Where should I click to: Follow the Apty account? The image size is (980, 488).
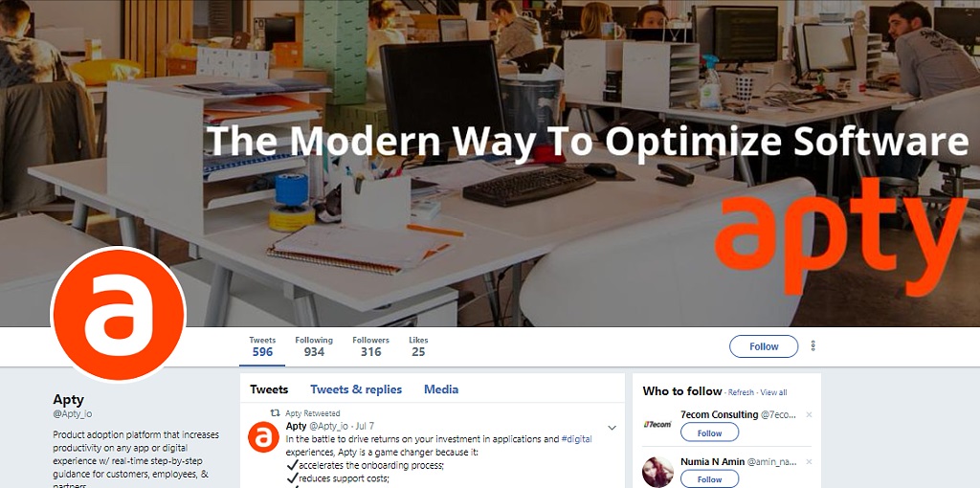pos(764,346)
